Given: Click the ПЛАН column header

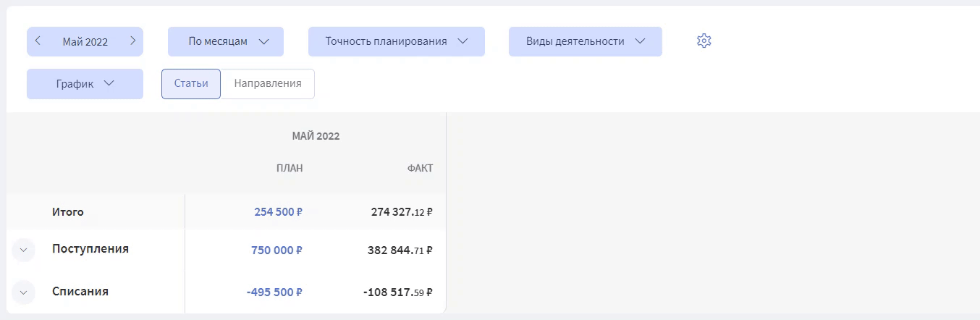Looking at the screenshot, I should pos(290,168).
